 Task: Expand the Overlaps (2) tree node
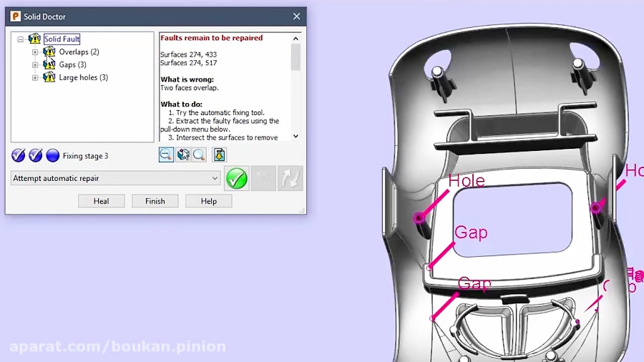[35, 52]
